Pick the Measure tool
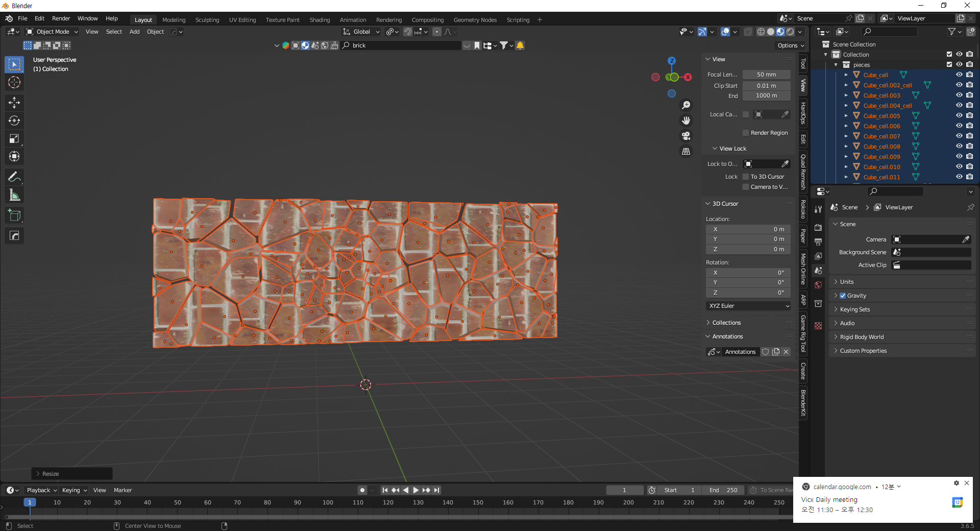Viewport: 980px width, 531px height. tap(14, 195)
